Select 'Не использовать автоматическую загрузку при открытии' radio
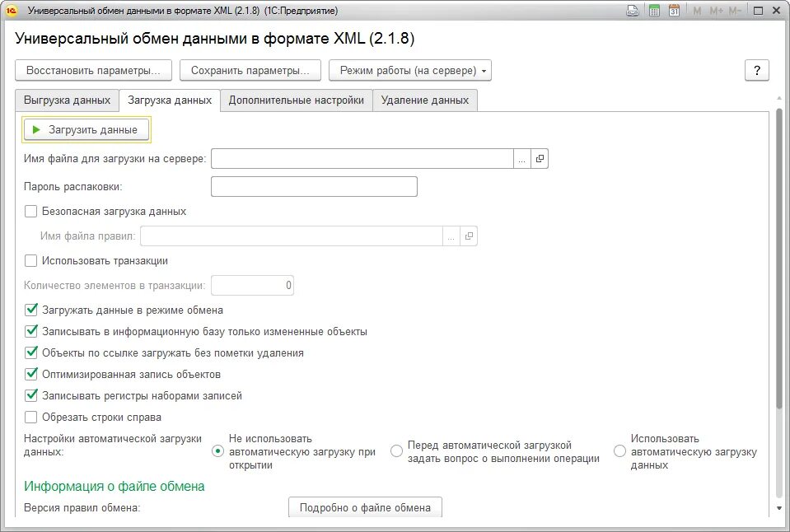790x532 pixels. [x=217, y=451]
